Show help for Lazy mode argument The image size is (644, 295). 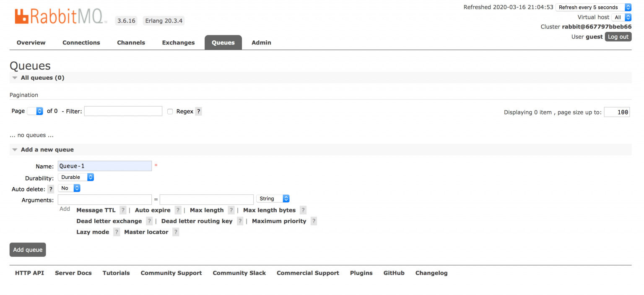tap(117, 232)
